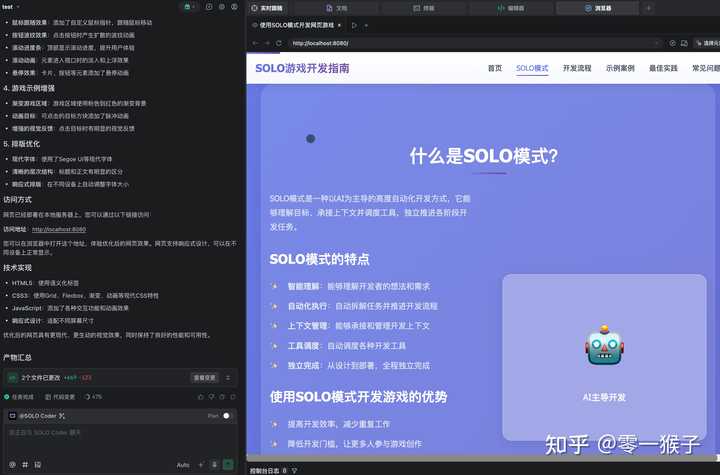Viewport: 720px width, 475px height.
Task: Switch to the 文档 tab
Action: (x=337, y=8)
